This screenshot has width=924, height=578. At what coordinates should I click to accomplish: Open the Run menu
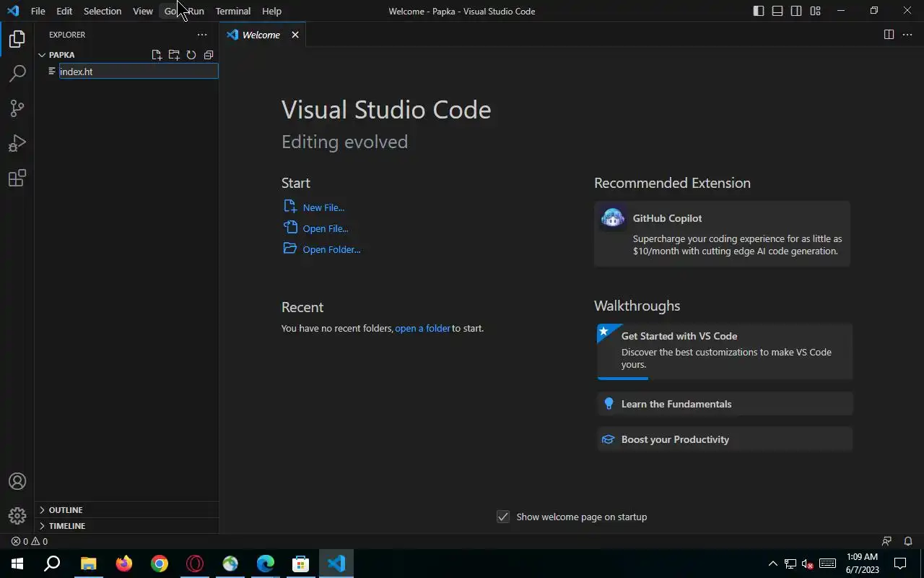[196, 11]
